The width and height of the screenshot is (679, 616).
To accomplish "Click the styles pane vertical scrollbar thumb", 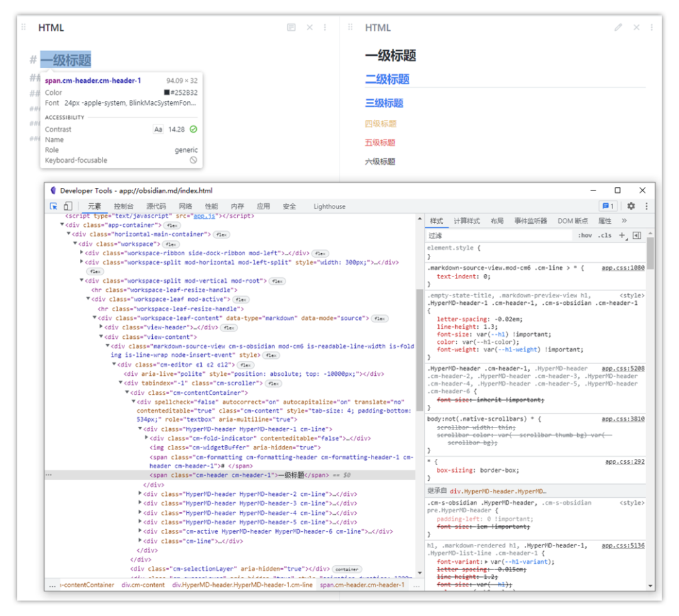I will point(651,253).
